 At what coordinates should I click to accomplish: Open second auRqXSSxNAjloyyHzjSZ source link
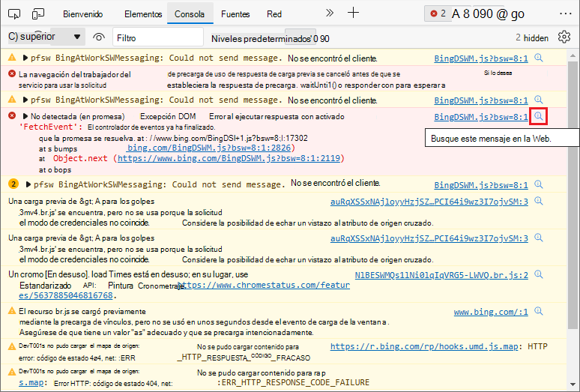click(429, 238)
